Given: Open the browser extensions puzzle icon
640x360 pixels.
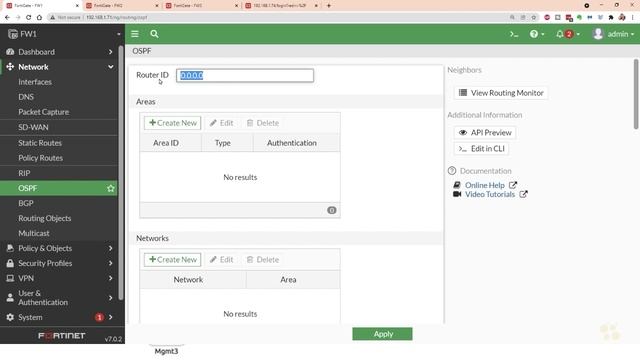Looking at the screenshot, I should [611, 18].
